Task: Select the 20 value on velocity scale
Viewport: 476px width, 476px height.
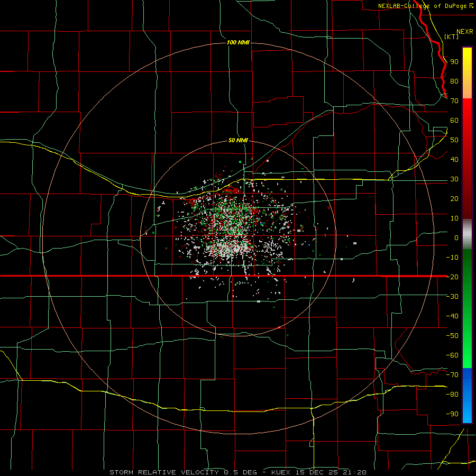Action: 454,198
